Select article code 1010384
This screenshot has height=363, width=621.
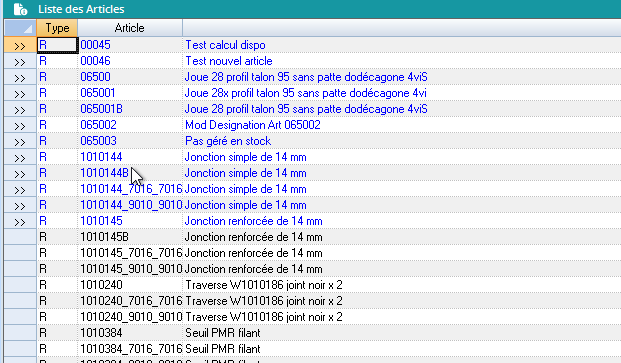pyautogui.click(x=101, y=333)
